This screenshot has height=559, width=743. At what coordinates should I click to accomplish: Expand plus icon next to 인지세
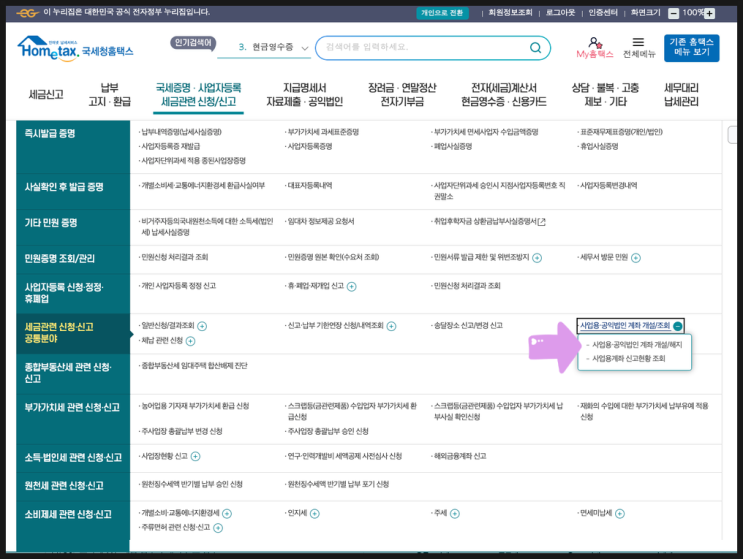[315, 514]
